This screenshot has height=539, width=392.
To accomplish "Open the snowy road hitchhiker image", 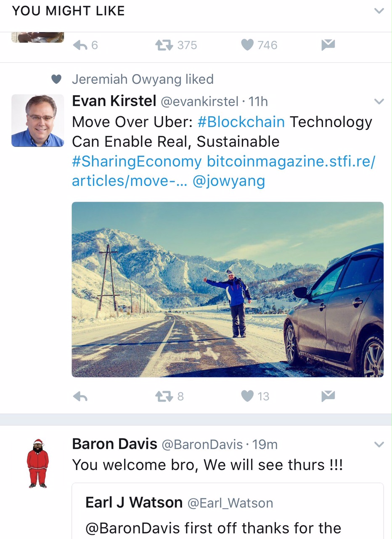I will click(x=228, y=289).
